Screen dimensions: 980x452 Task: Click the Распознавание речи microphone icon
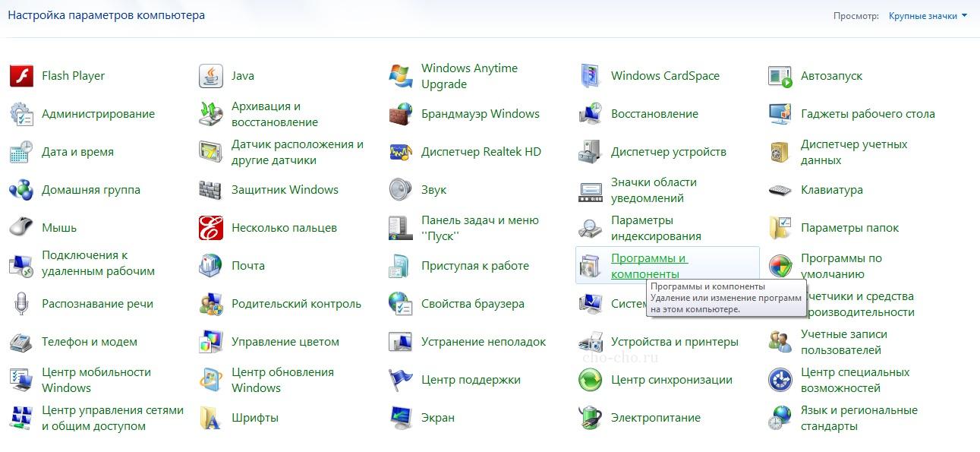(21, 304)
